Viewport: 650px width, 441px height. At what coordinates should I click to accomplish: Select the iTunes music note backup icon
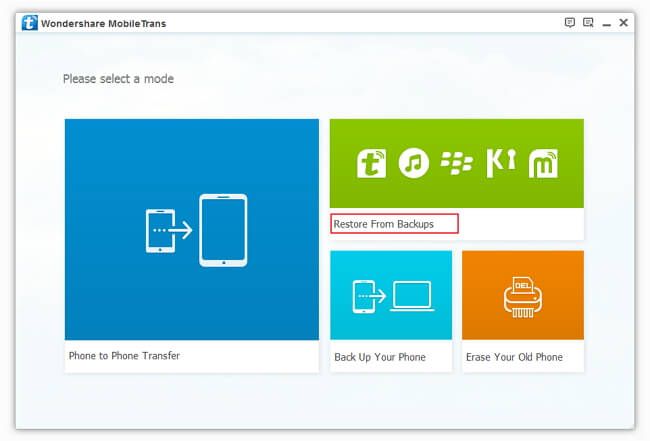414,163
